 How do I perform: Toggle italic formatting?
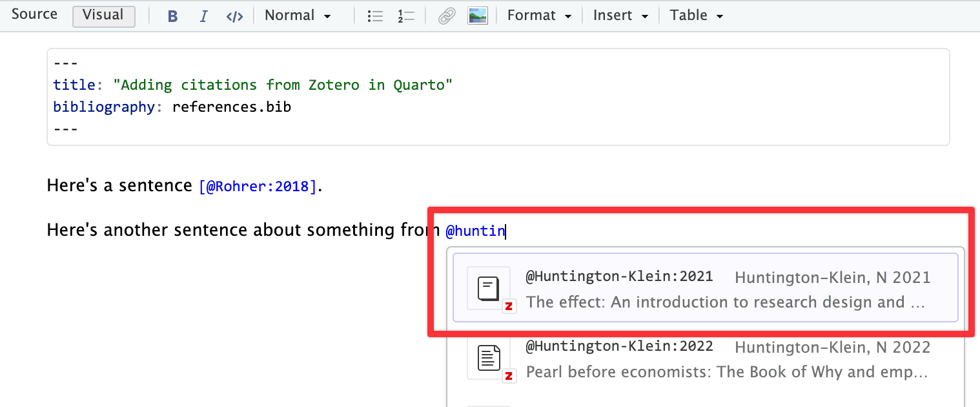(204, 16)
